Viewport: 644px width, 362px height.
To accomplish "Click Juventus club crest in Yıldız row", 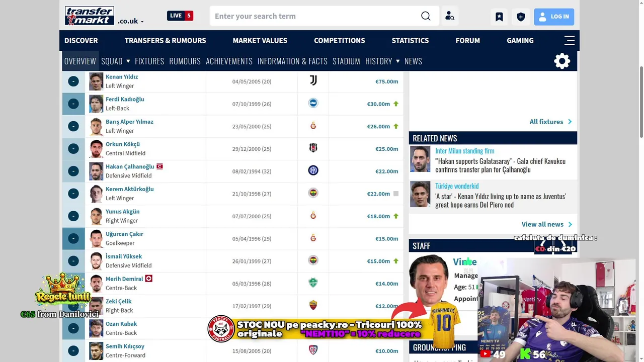I will click(x=313, y=80).
